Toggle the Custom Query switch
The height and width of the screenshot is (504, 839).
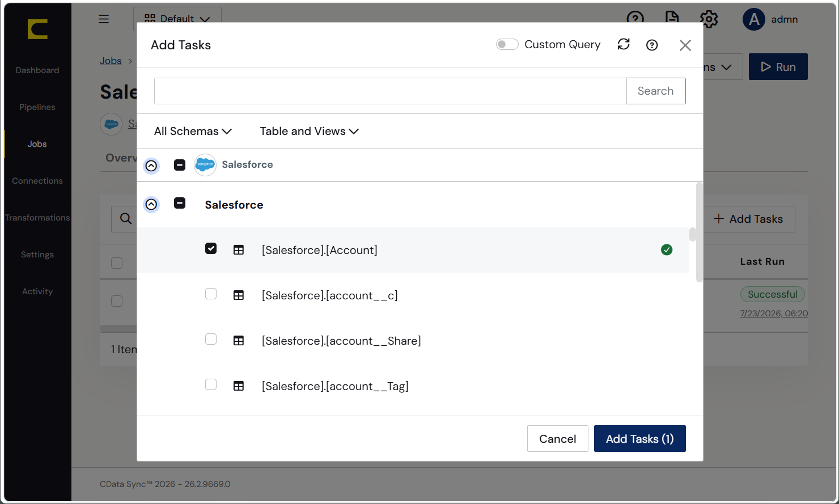tap(507, 44)
